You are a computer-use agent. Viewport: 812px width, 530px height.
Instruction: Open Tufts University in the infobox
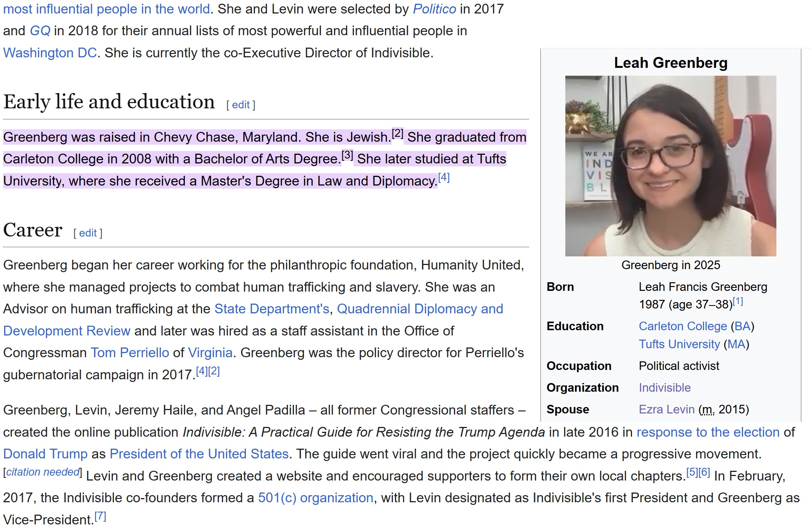[x=679, y=344]
